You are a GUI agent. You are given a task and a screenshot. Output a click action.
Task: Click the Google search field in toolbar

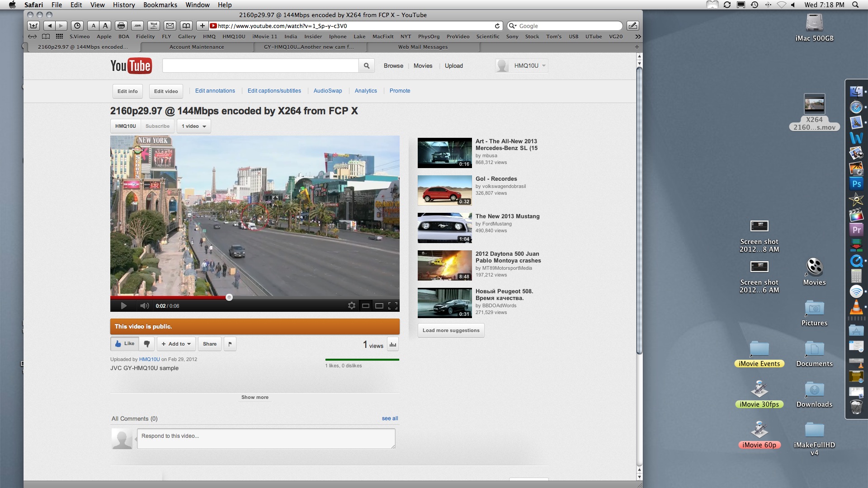[x=565, y=26]
